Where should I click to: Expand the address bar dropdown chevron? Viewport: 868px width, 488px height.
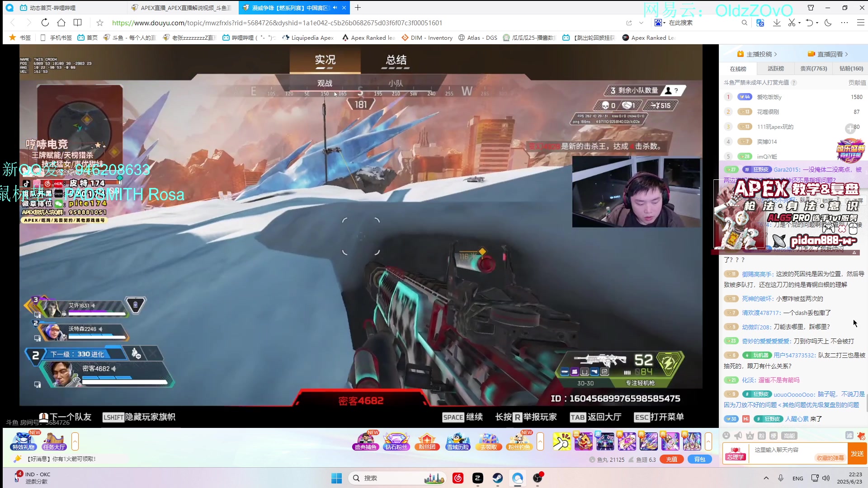coord(641,23)
